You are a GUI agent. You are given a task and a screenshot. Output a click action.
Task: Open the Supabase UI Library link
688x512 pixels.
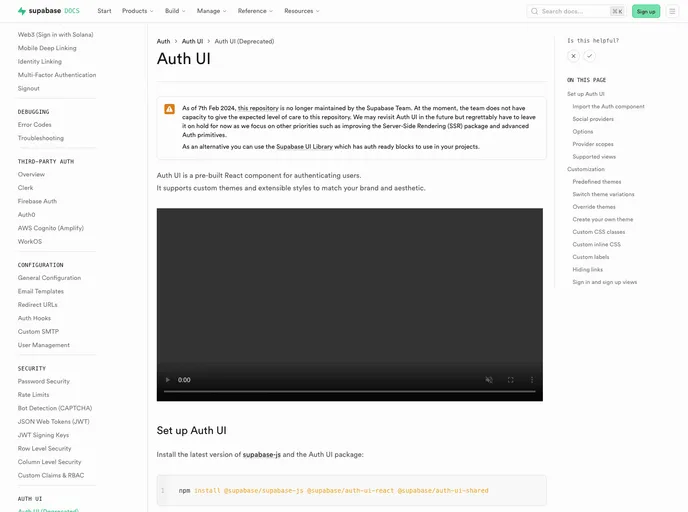[305, 147]
